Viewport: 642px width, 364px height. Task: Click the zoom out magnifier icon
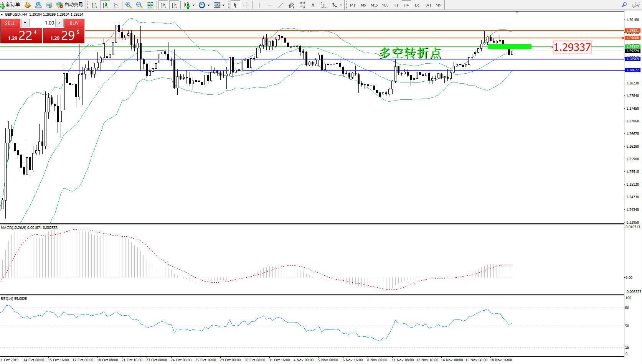click(139, 5)
